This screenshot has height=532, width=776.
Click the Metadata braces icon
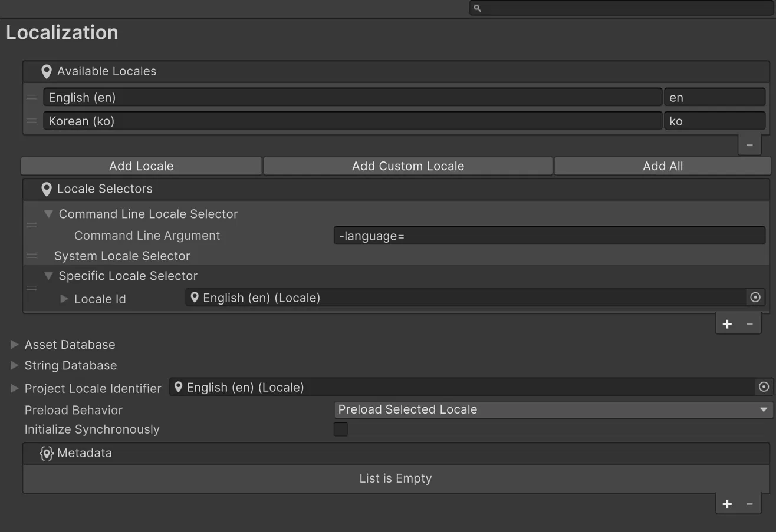pyautogui.click(x=47, y=453)
